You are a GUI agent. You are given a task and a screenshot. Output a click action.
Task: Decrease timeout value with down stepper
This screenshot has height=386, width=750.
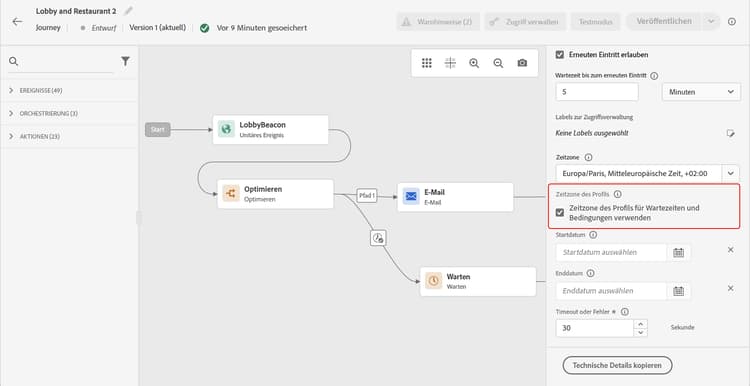point(640,332)
